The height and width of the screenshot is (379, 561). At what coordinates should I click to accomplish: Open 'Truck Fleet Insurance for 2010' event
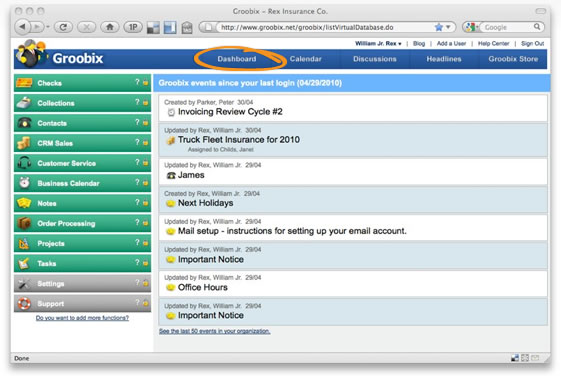click(x=239, y=140)
